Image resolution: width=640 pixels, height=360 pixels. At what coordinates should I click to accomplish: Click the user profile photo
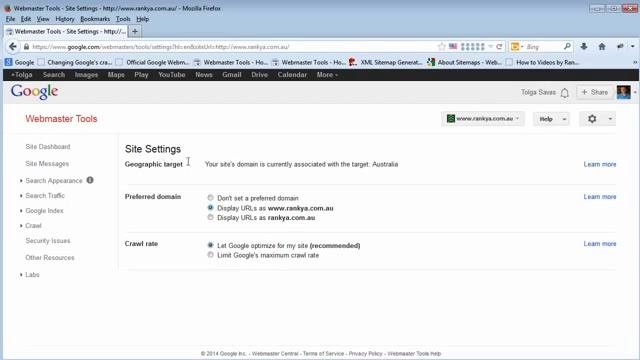click(623, 92)
